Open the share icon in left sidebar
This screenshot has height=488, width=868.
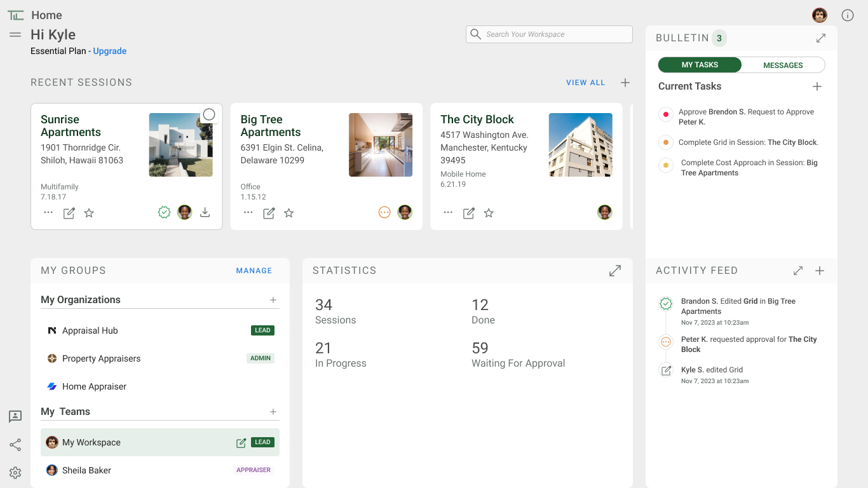(15, 445)
